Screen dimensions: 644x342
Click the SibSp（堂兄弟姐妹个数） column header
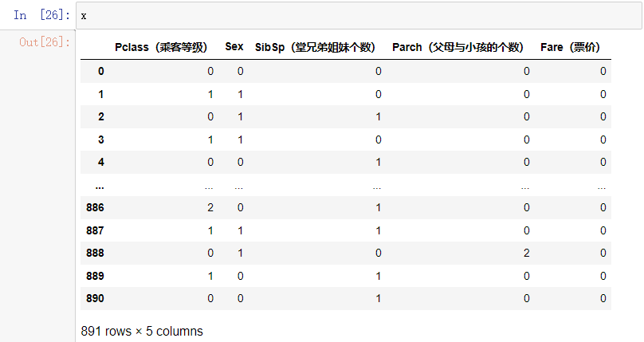[315, 47]
